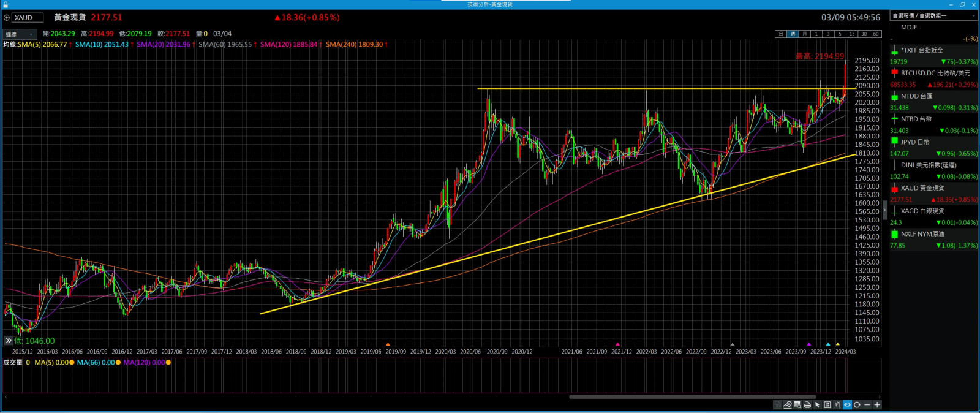Switch to monthly (月) timeframe
The width and height of the screenshot is (980, 413).
pyautogui.click(x=804, y=34)
